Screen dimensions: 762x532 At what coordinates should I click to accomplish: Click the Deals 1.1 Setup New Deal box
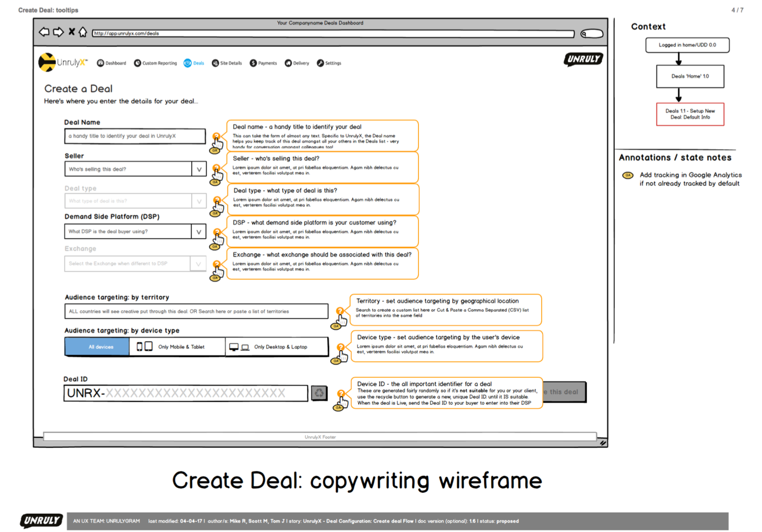tap(690, 114)
